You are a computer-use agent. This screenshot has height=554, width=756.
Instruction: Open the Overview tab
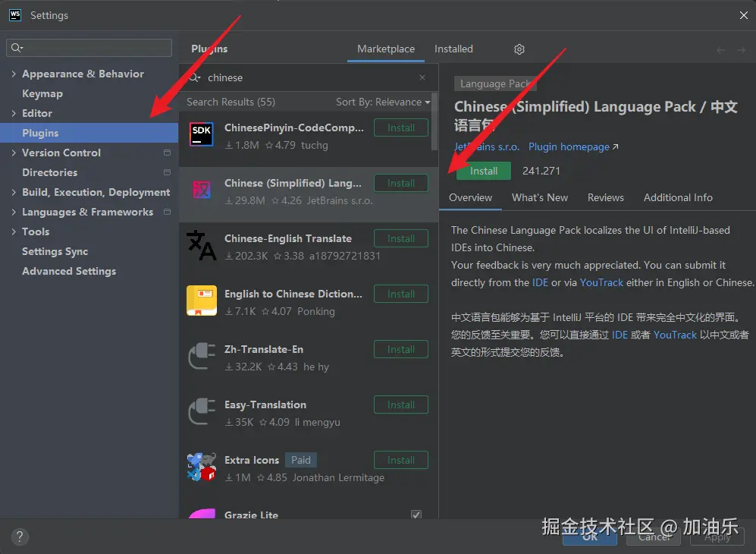click(x=471, y=197)
